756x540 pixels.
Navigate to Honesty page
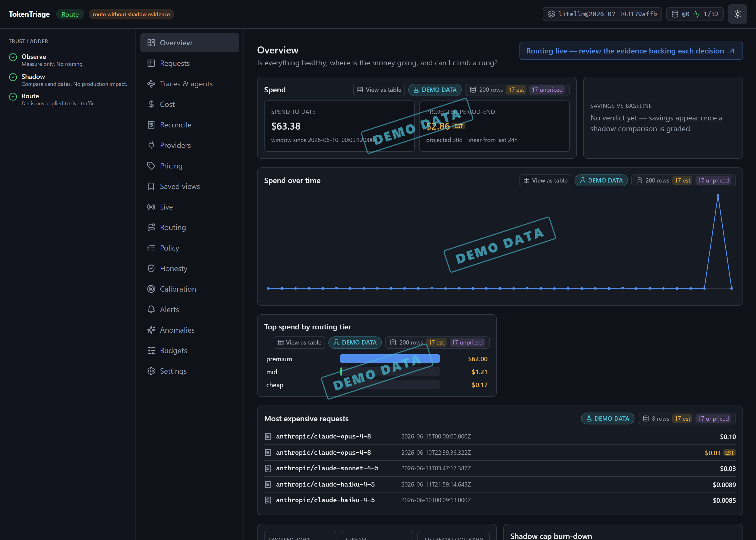tap(190, 268)
